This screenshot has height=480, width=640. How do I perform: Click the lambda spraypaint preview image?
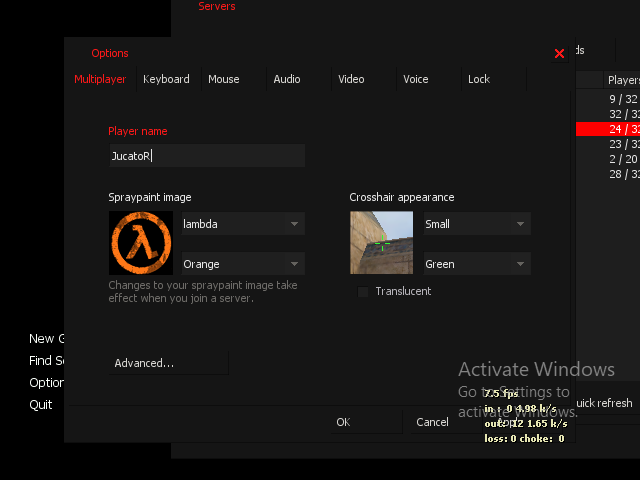[x=141, y=243]
